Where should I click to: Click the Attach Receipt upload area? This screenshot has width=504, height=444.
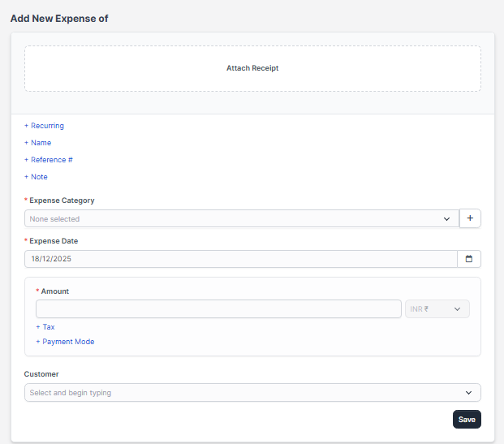(x=252, y=68)
